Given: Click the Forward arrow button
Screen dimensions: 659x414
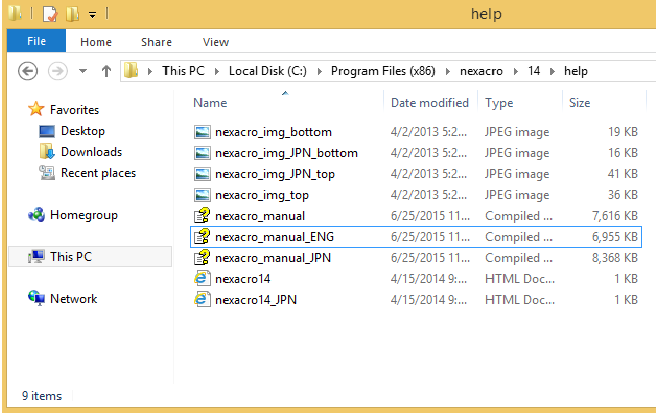Looking at the screenshot, I should tap(58, 71).
